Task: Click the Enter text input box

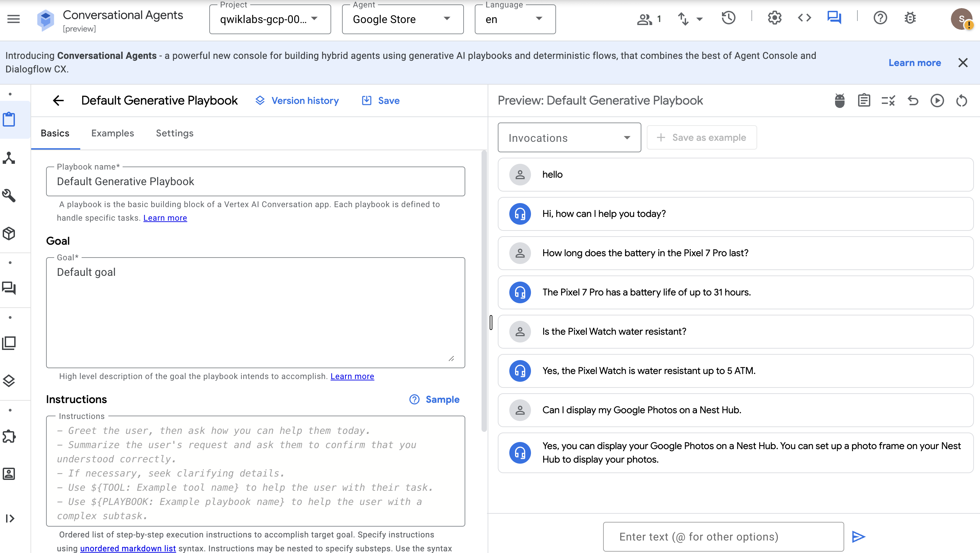Action: coord(723,537)
